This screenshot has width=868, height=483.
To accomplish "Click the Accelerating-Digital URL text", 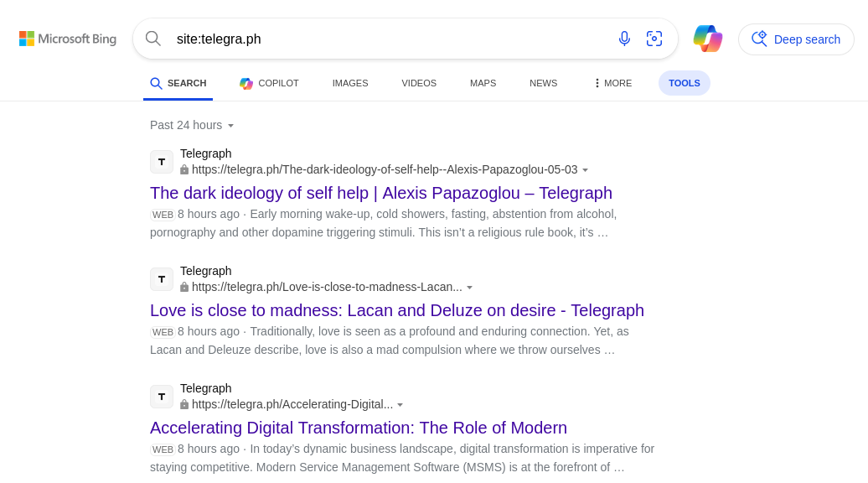I will click(292, 404).
